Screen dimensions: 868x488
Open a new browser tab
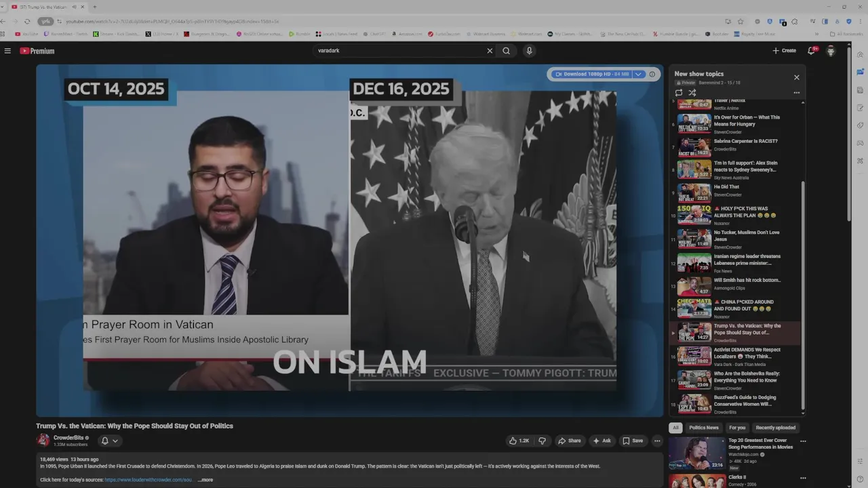94,7
